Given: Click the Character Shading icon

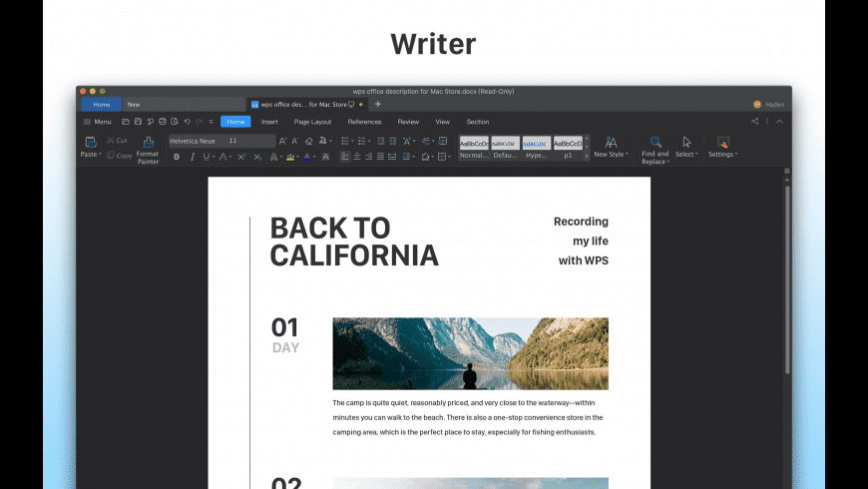Looking at the screenshot, I should click(x=325, y=158).
